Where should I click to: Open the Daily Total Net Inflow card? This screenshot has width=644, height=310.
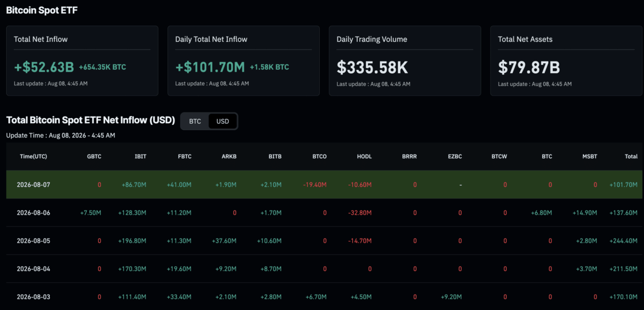click(243, 60)
